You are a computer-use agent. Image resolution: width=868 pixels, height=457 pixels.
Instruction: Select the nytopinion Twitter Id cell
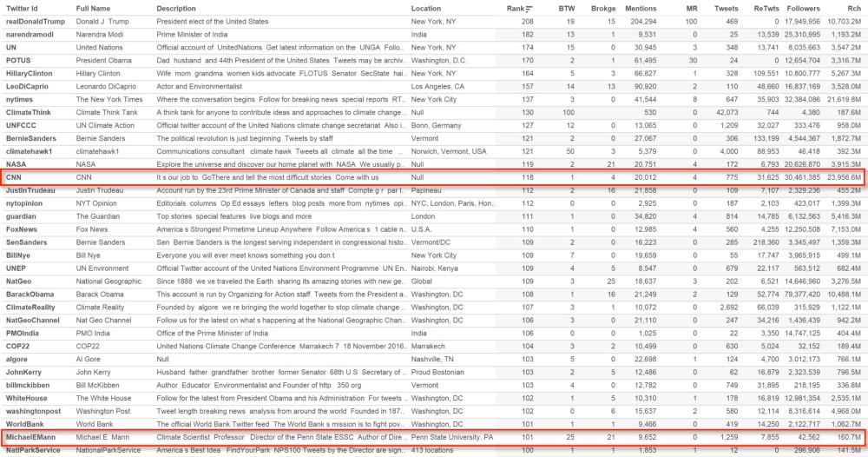coord(23,203)
